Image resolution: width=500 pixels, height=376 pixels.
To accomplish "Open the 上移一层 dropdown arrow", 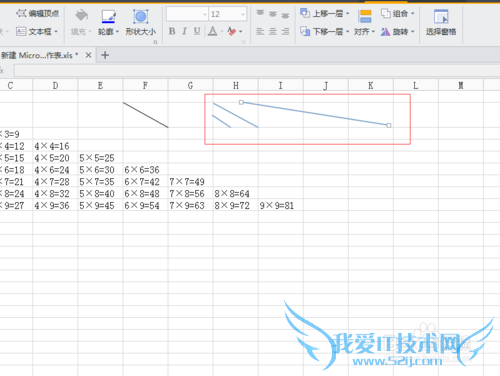I will tap(347, 14).
